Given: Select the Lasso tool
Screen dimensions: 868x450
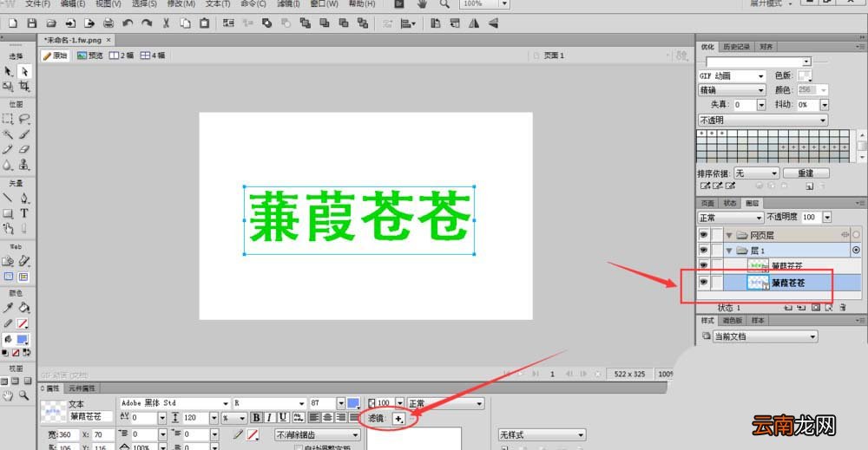Looking at the screenshot, I should 24,119.
